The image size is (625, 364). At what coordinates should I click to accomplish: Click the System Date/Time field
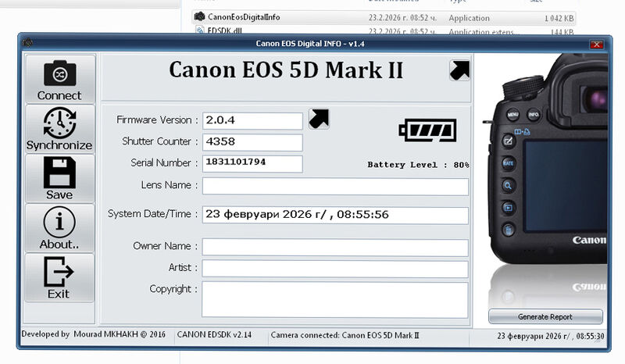pos(335,215)
